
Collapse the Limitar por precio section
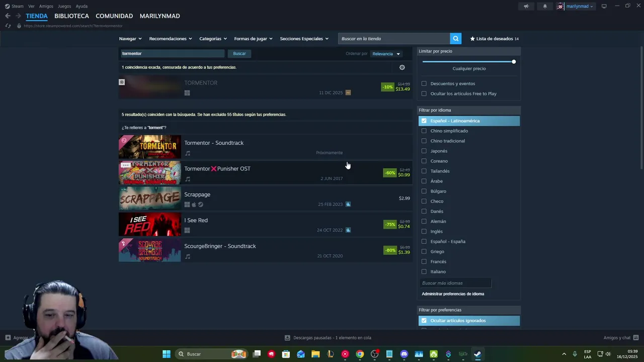click(469, 51)
